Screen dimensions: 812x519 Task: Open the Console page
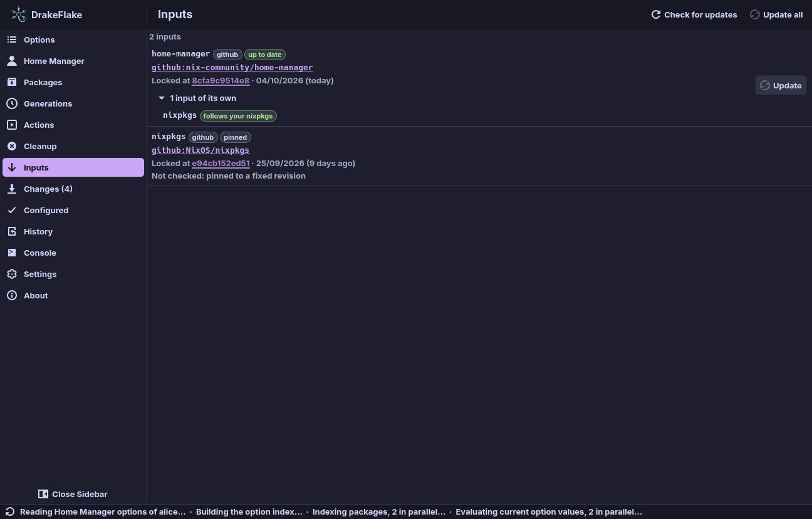(73, 253)
